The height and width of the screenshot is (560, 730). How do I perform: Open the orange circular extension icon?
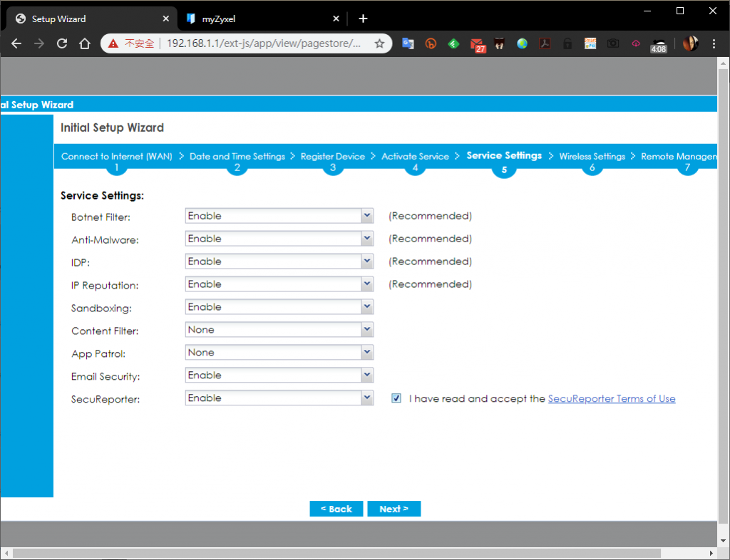coord(431,43)
